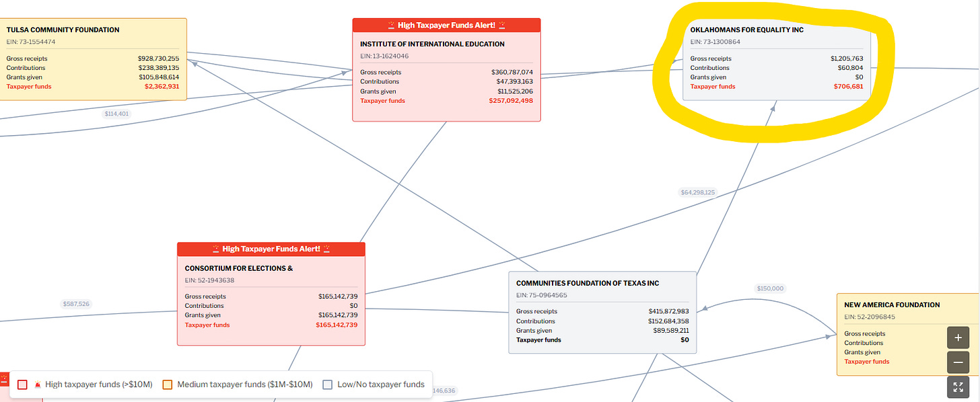This screenshot has height=402, width=980.
Task: Click Medium taxpayer funds ($1M-$10M) legend label
Action: [x=245, y=385]
